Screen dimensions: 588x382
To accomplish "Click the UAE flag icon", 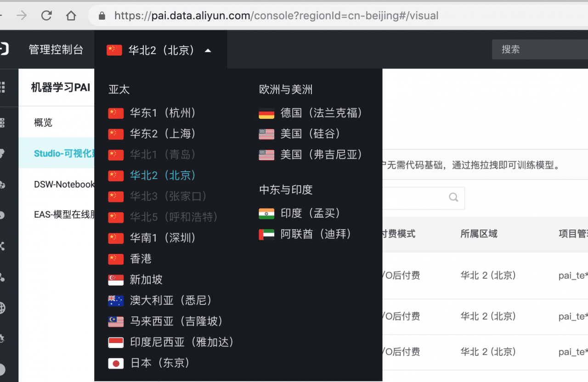I will point(266,235).
